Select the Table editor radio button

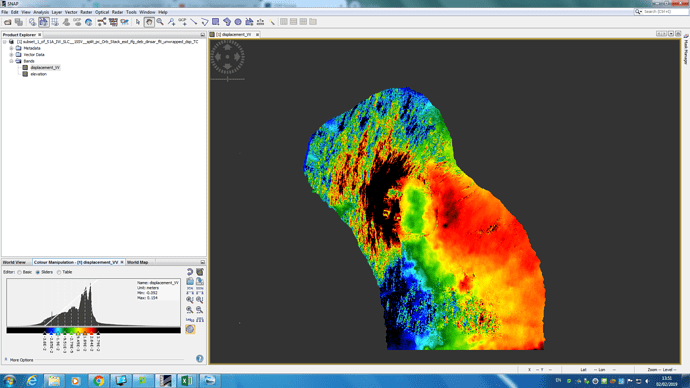[59, 272]
